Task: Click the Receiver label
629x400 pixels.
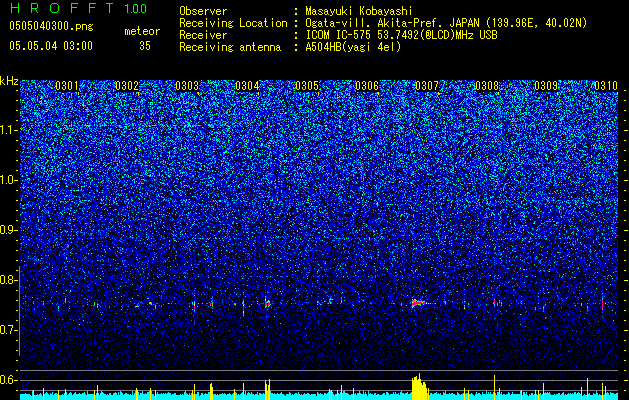Action: pyautogui.click(x=203, y=35)
